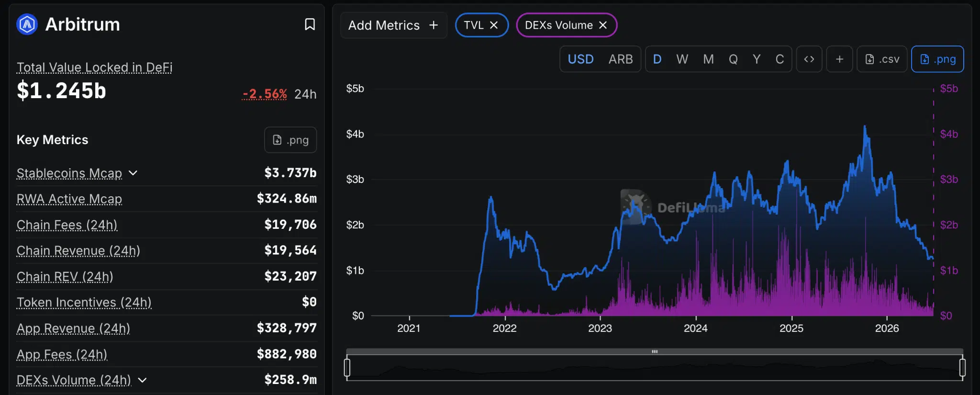
Task: Grab the left range slider handle
Action: pyautogui.click(x=347, y=368)
